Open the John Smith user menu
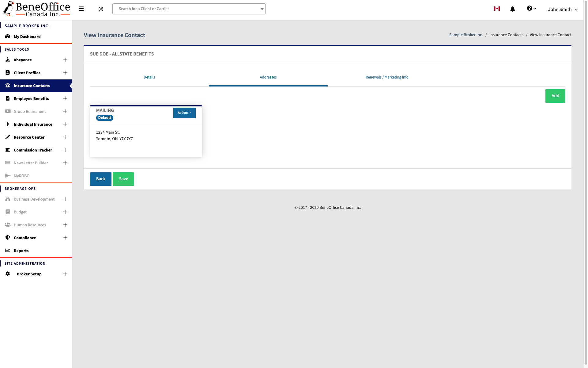Screen dimensions: 588x368 [563, 10]
